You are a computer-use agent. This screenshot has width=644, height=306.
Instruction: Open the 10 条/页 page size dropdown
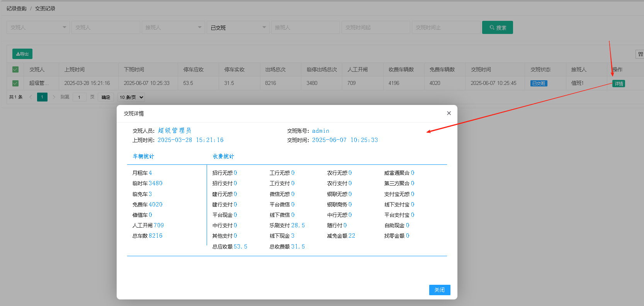pyautogui.click(x=131, y=97)
